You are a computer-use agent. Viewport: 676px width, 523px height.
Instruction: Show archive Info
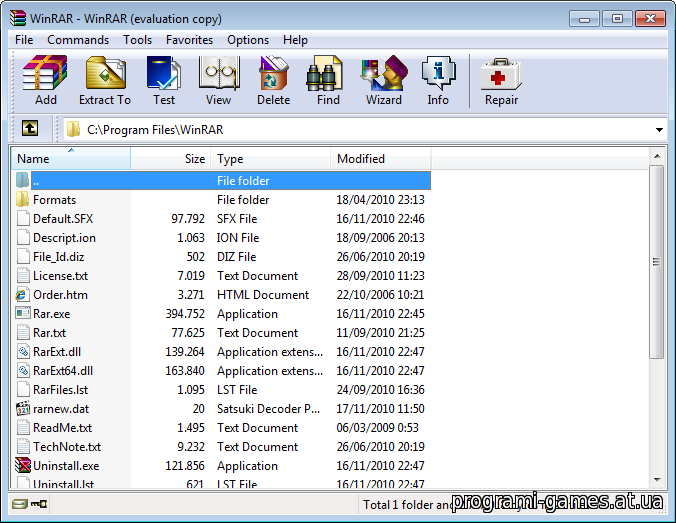click(438, 81)
